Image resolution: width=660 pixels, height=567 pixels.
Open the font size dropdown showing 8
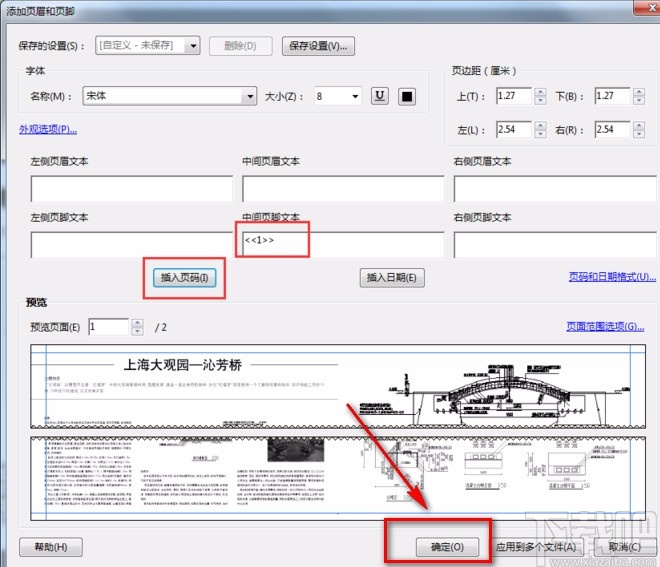tap(355, 96)
